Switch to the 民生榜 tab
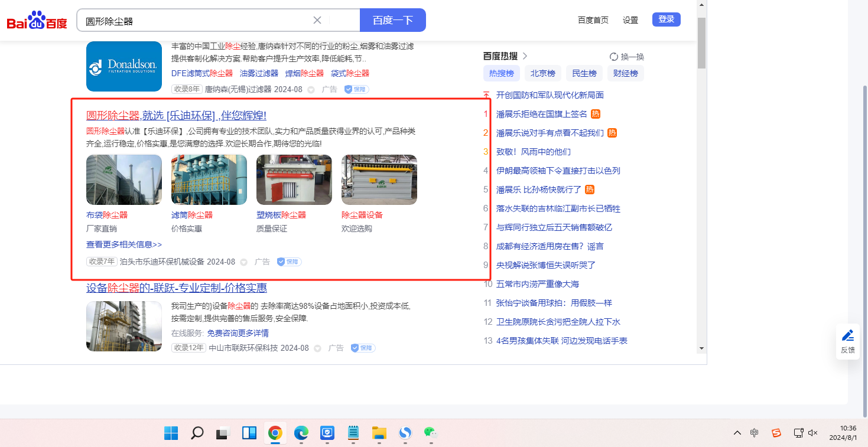Image resolution: width=868 pixels, height=447 pixels. coord(584,74)
